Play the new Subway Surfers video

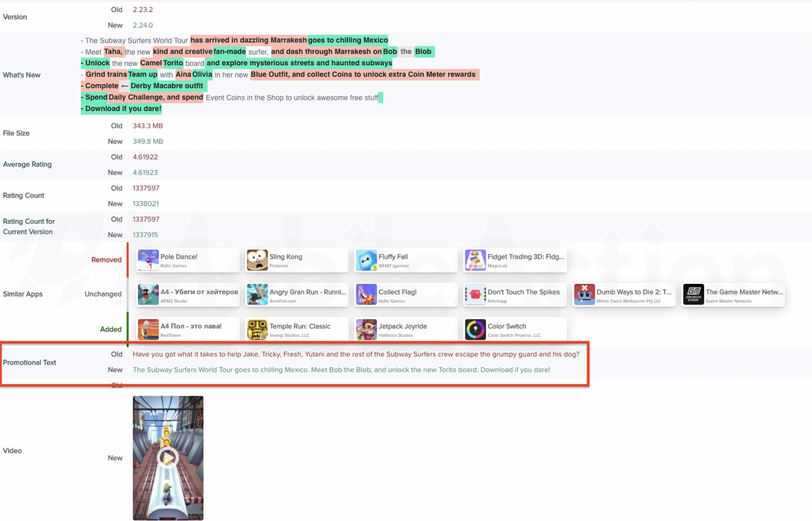(168, 458)
